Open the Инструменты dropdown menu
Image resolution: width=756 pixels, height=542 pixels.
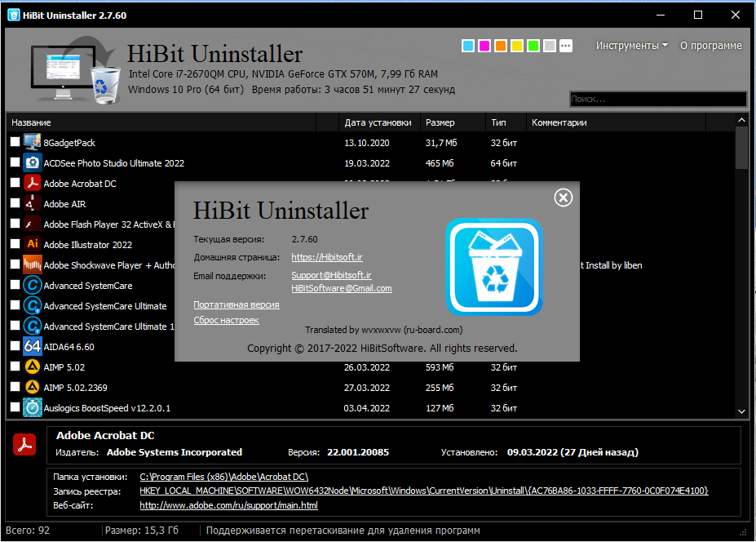[631, 46]
